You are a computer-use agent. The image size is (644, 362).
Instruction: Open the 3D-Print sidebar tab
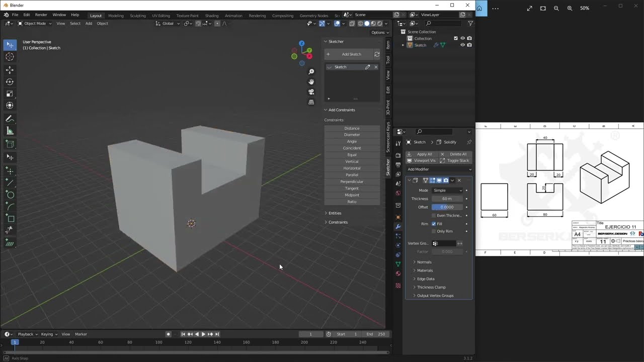tap(388, 108)
